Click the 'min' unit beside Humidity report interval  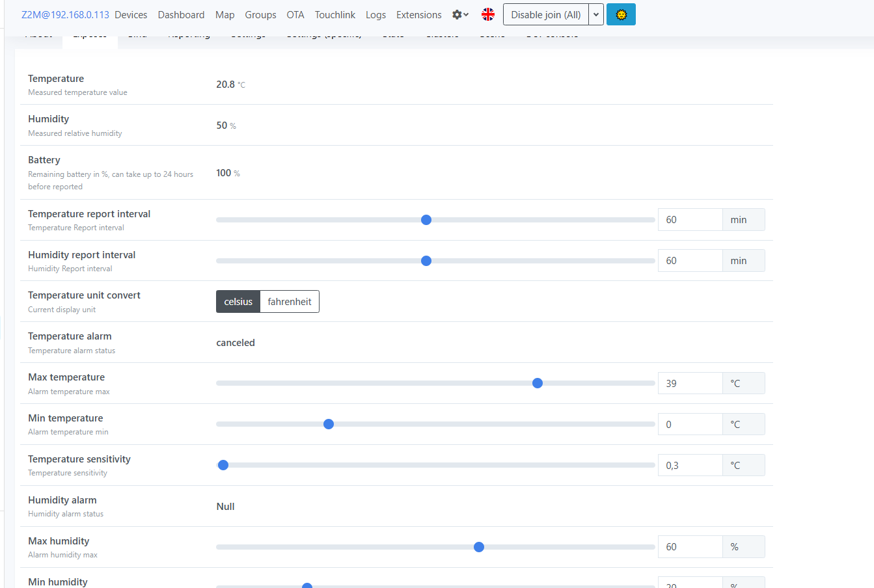click(743, 261)
